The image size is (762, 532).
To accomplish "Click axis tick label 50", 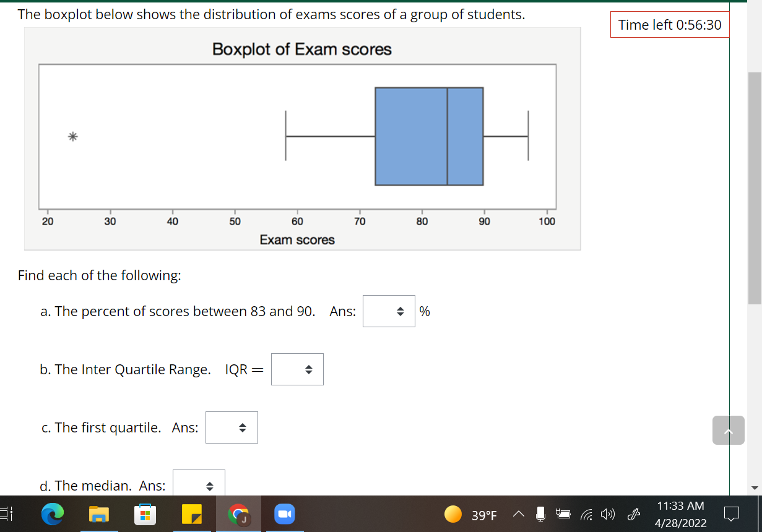I will pyautogui.click(x=235, y=221).
